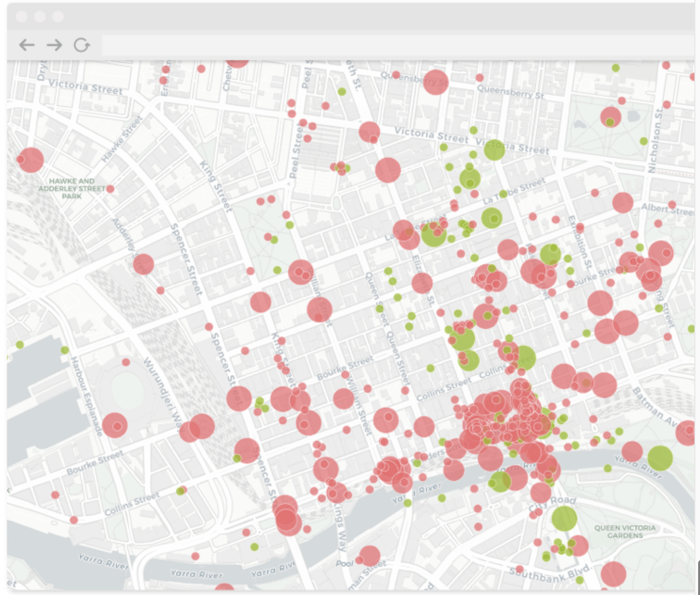
Task: Focus the browser address bar
Action: [396, 46]
